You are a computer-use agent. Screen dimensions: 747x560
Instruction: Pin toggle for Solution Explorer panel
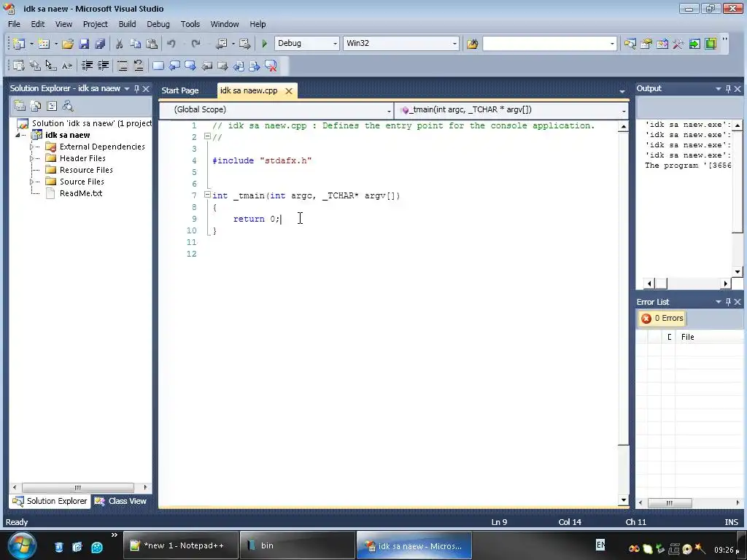pyautogui.click(x=136, y=88)
